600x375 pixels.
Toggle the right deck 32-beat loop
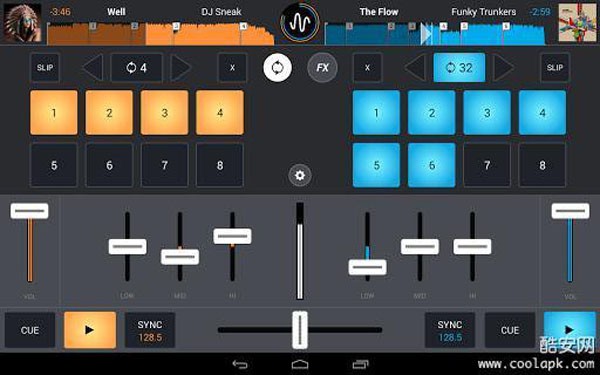[x=459, y=68]
